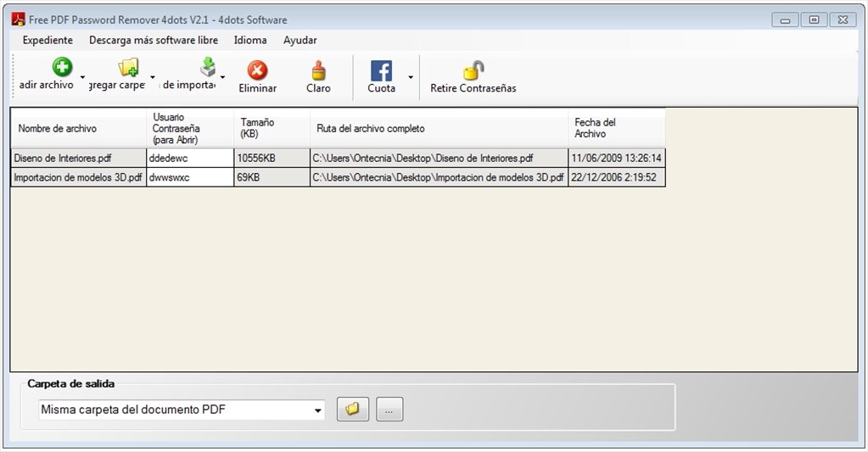This screenshot has height=452, width=868.
Task: Click the Tamaño (KB) column header
Action: pyautogui.click(x=272, y=128)
